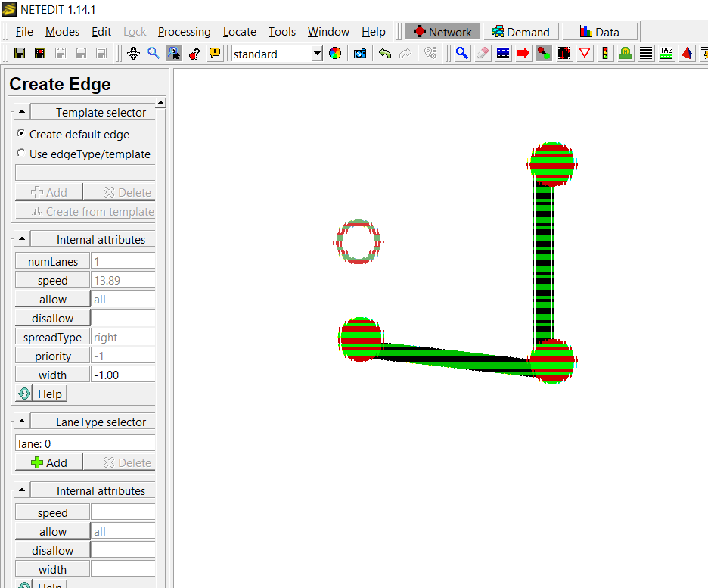Select the Inspect mode magnifier icon
This screenshot has height=588, width=708.
click(x=462, y=53)
